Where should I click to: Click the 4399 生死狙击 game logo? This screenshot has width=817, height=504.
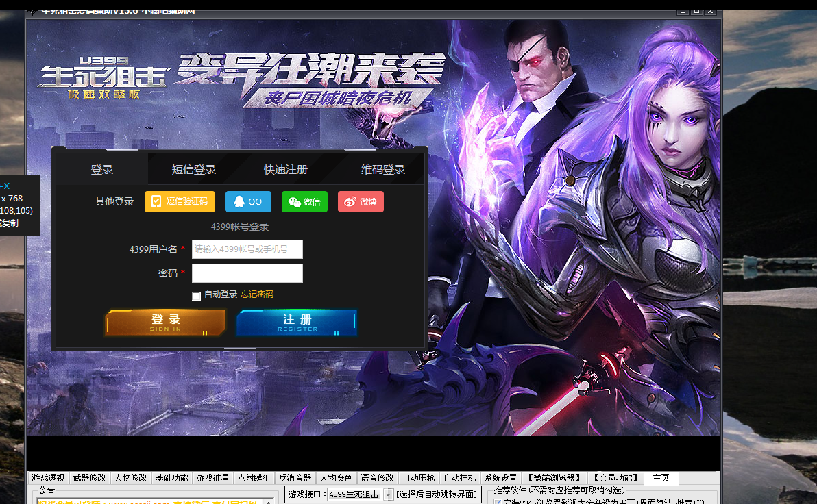point(104,77)
